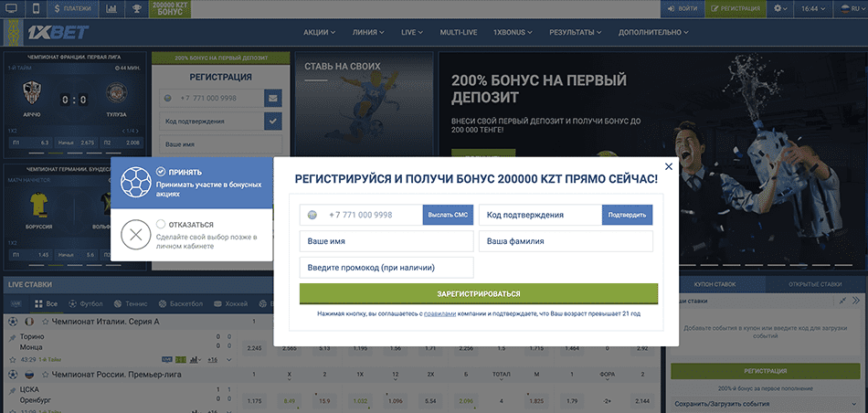Click the trophy icon in top bar

point(136,9)
